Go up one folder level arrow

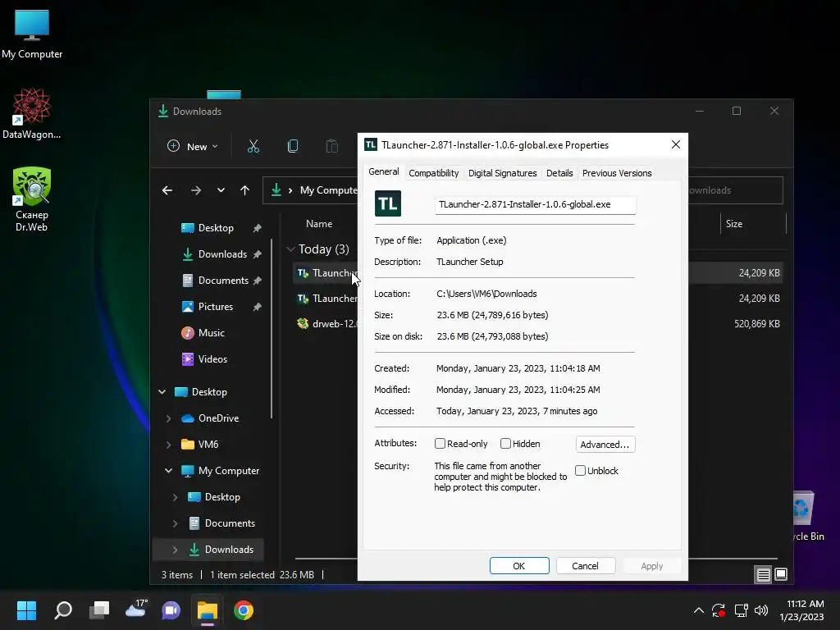pyautogui.click(x=244, y=190)
